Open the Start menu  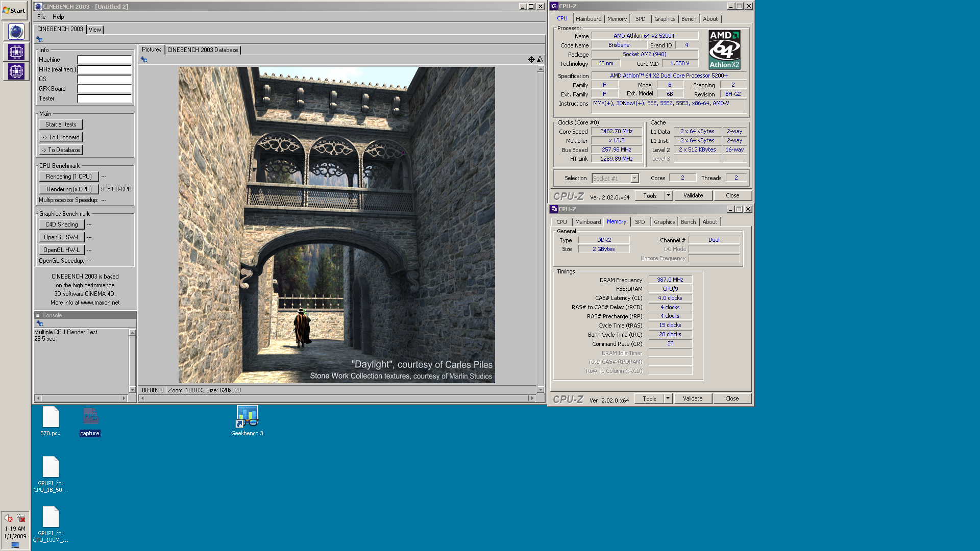(x=14, y=10)
